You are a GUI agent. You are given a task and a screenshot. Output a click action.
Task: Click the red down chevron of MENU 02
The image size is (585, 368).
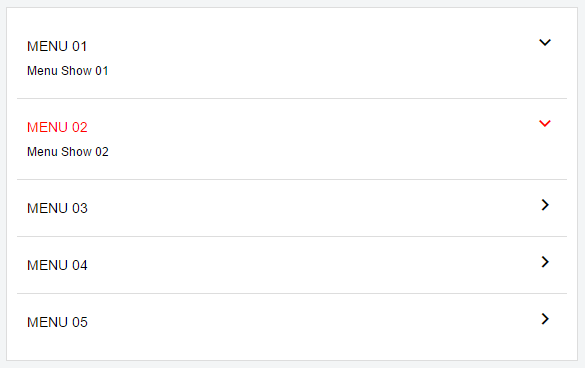tap(545, 124)
